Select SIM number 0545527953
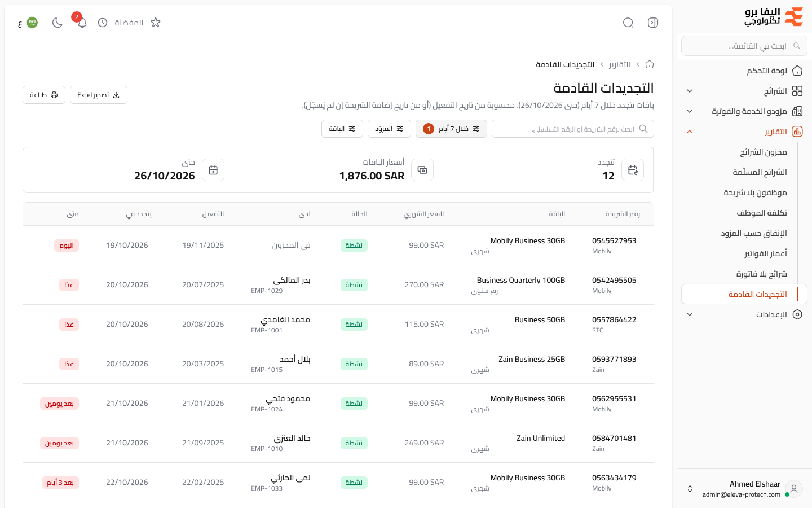812x508 pixels. click(614, 240)
